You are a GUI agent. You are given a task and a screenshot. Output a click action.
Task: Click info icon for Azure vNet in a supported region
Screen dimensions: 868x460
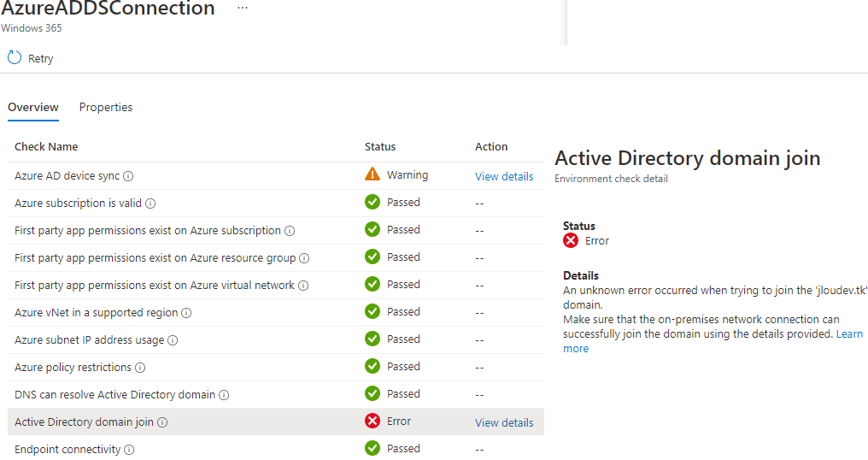pos(186,313)
